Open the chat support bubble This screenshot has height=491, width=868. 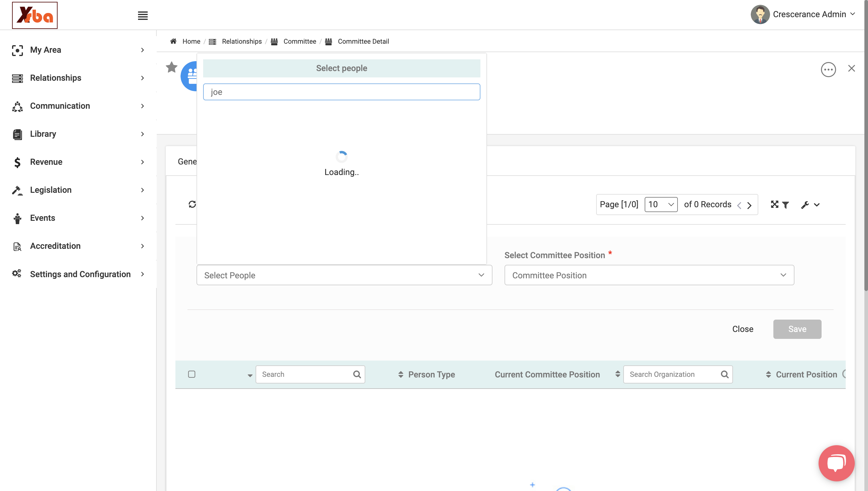tap(836, 463)
